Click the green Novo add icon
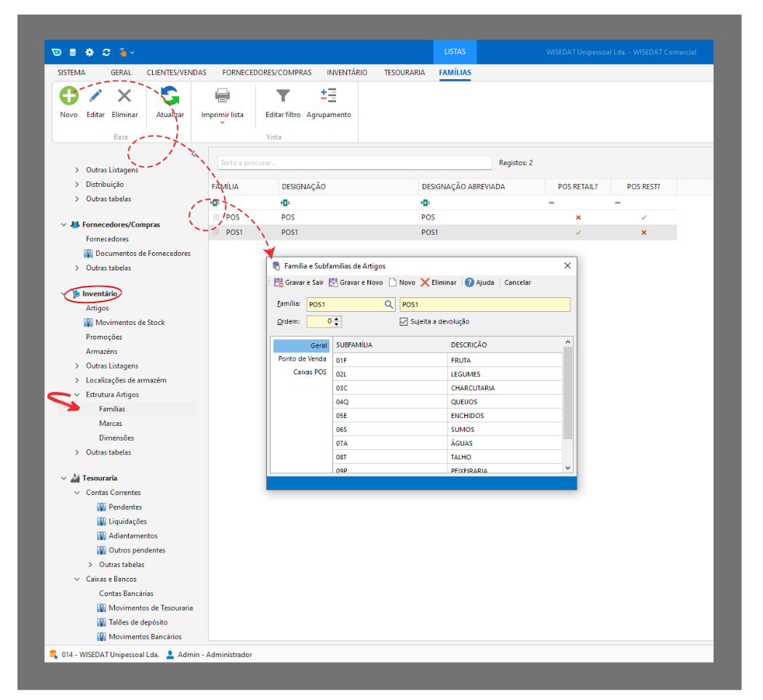 (68, 96)
